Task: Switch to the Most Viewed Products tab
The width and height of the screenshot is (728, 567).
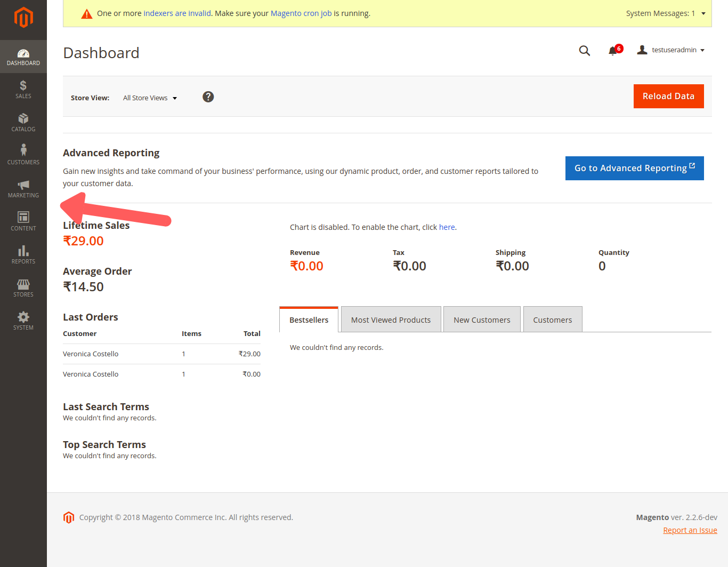Action: pos(391,320)
